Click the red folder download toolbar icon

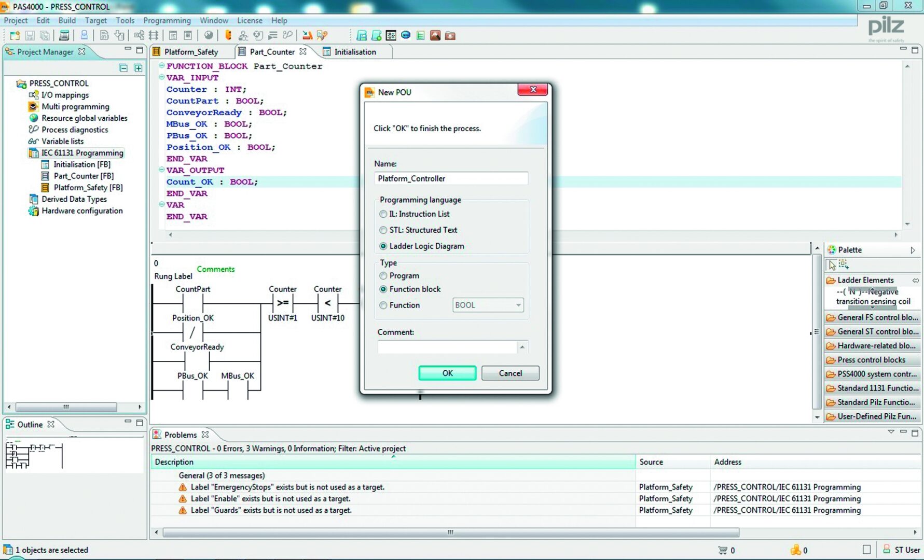450,35
